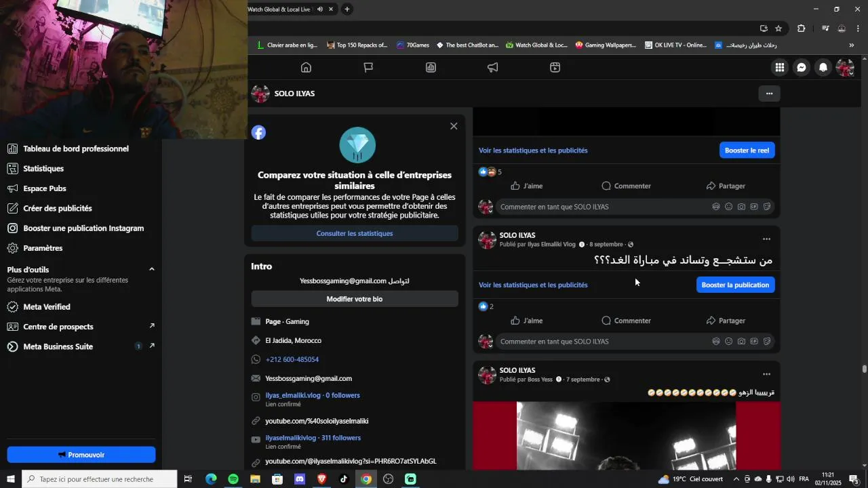Open a new browser tab
This screenshot has height=488, width=868.
point(347,9)
